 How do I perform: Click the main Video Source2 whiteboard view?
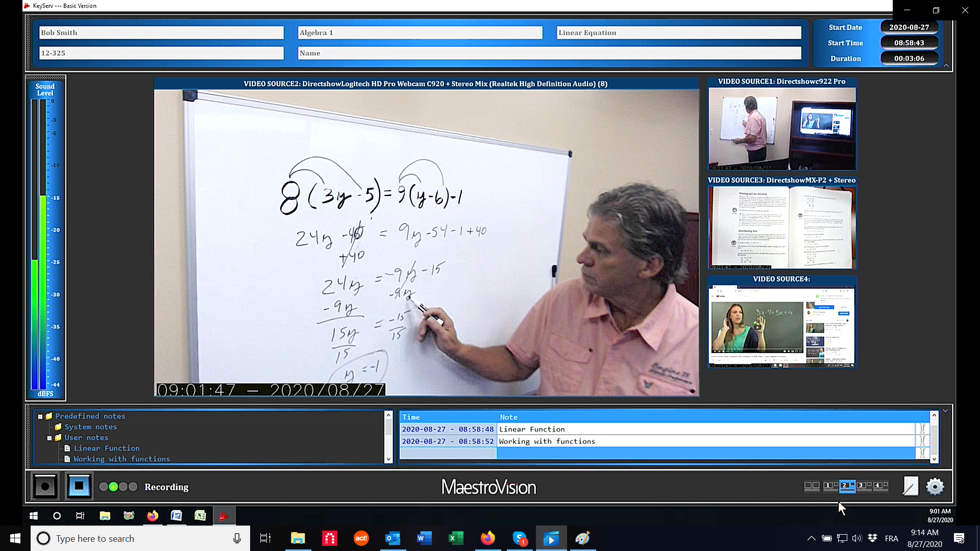[427, 243]
